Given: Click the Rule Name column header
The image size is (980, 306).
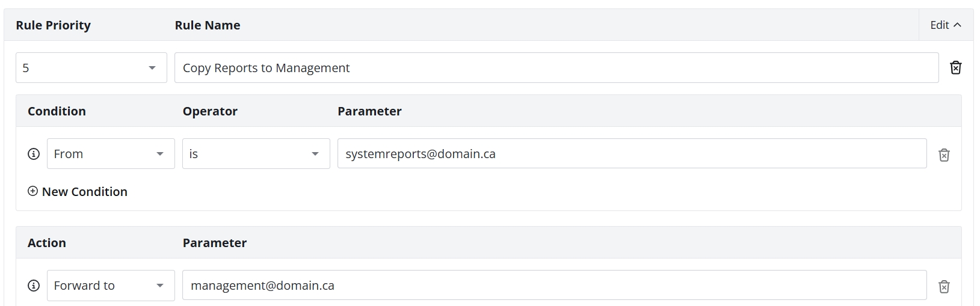Looking at the screenshot, I should click(x=208, y=25).
